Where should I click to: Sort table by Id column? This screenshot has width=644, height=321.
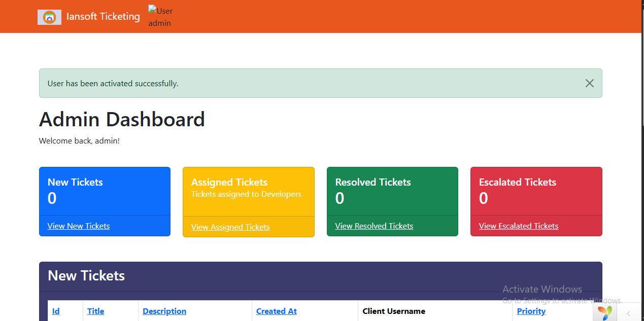click(56, 311)
